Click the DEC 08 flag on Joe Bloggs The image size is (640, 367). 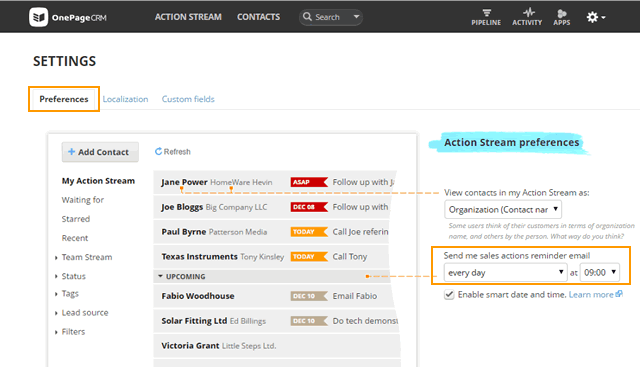coord(309,207)
